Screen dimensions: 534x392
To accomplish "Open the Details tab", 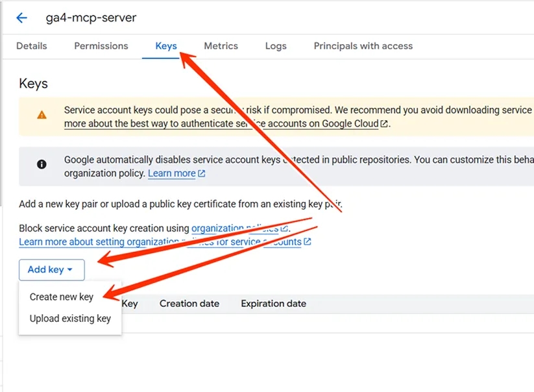I will 32,46.
